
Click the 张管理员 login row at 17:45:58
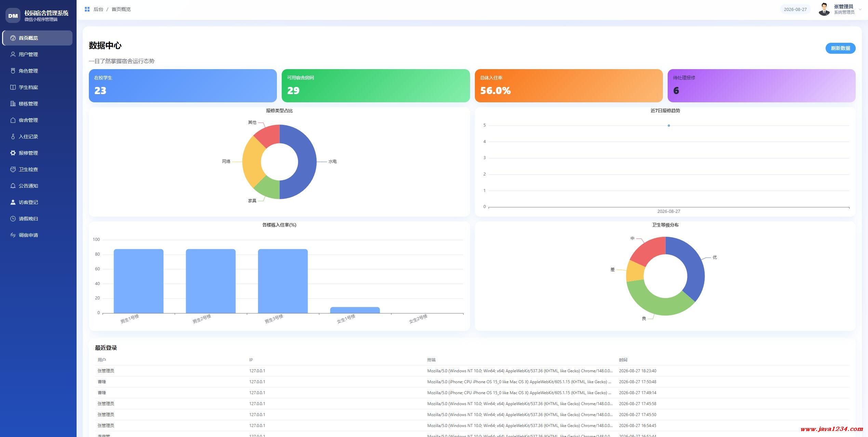(x=472, y=403)
